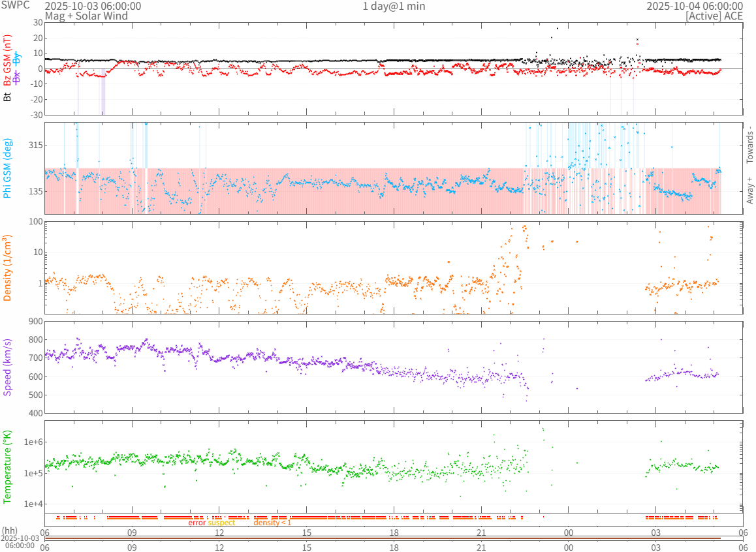Click the yellow 'suspect' legend label

[221, 523]
